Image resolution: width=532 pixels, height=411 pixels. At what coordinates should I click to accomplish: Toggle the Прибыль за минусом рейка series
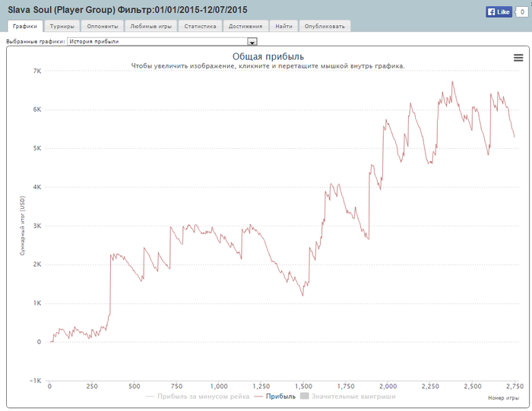[x=198, y=397]
